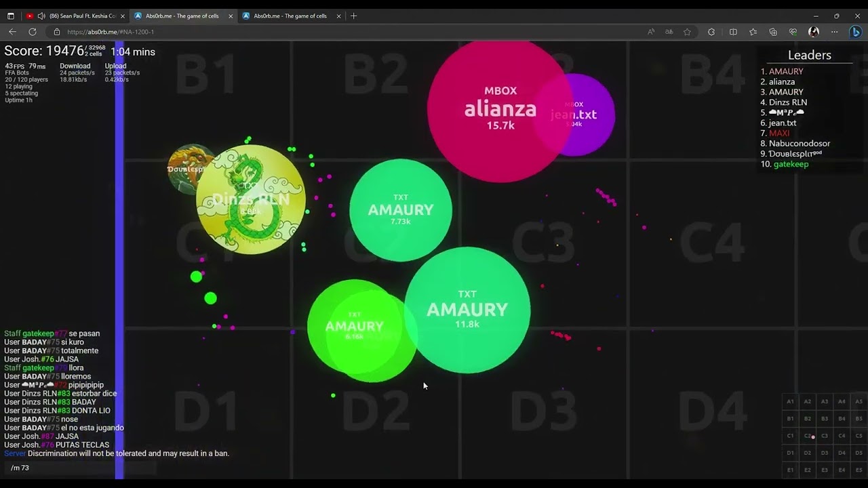Click chat message 'el no esta jugando'
This screenshot has width=868, height=488.
(92, 428)
